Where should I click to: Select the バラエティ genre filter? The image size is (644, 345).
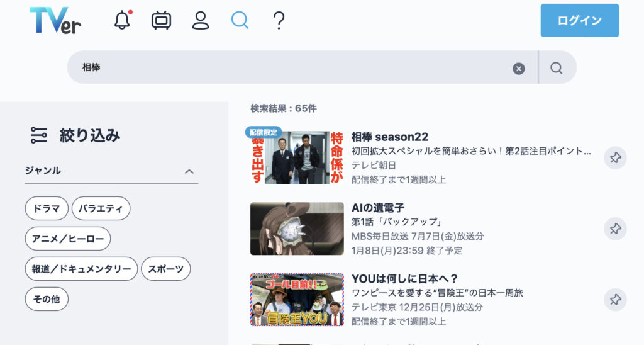click(101, 208)
